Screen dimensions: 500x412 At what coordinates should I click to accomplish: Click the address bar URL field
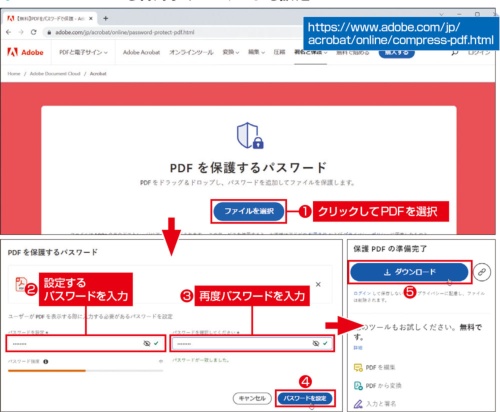point(125,32)
